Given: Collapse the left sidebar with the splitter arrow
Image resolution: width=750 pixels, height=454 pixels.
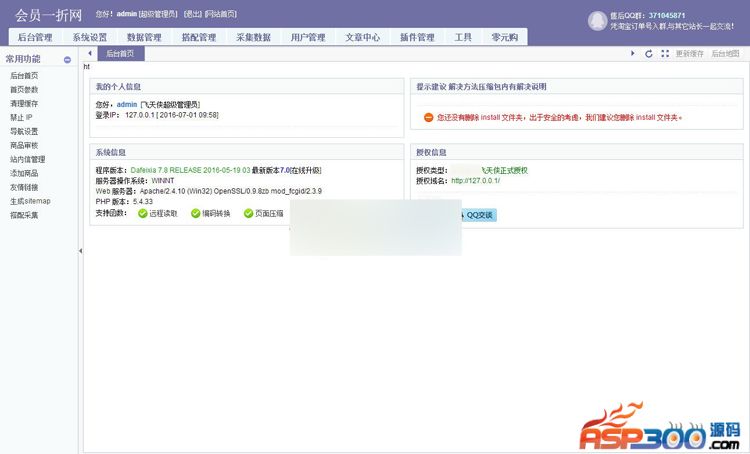Looking at the screenshot, I should click(80, 251).
